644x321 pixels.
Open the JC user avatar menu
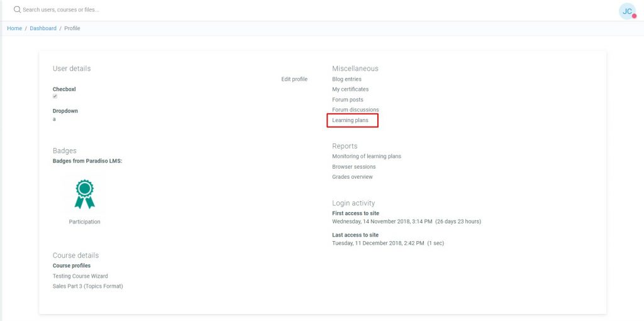(627, 11)
